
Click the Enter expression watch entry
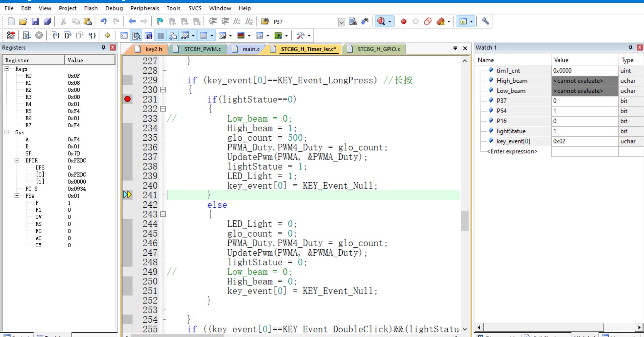click(512, 151)
